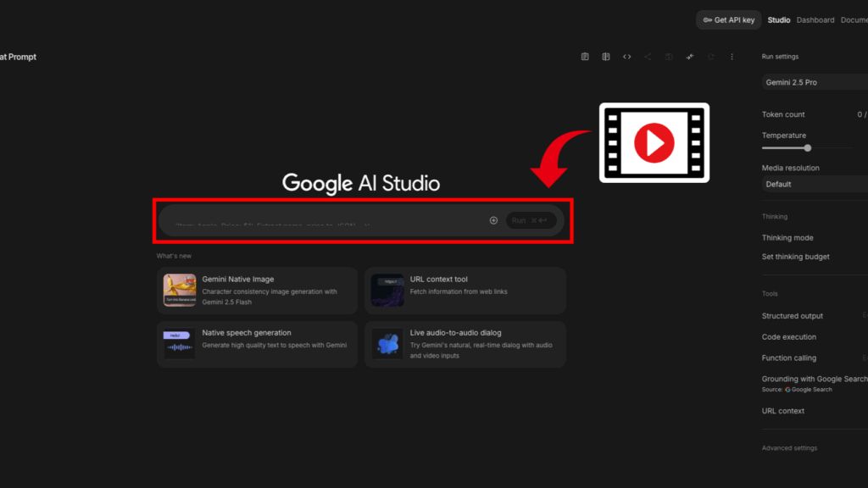Open the system instructions panel icon
This screenshot has width=868, height=488.
coord(585,56)
